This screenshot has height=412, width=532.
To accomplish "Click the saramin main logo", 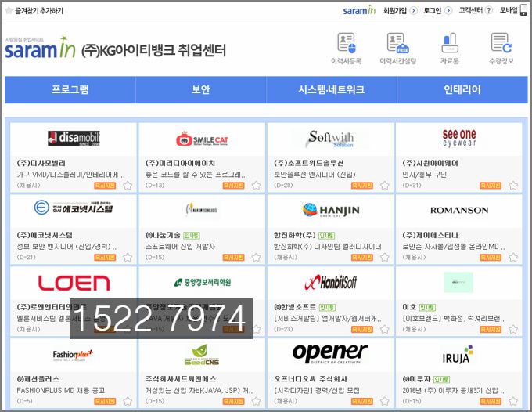I will [40, 48].
